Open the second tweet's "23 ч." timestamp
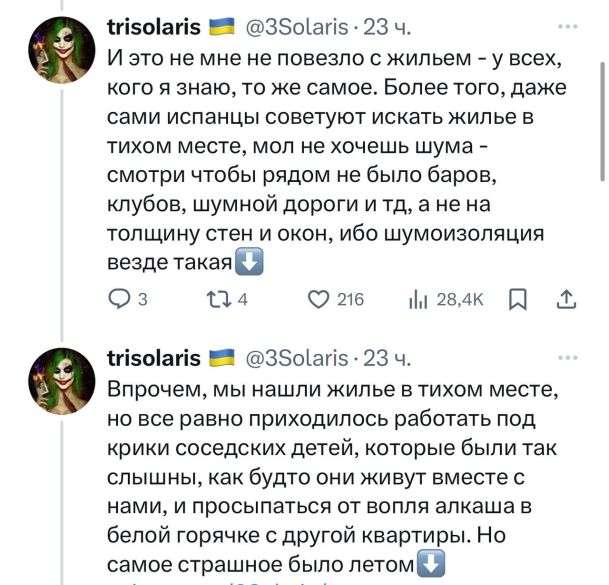 click(x=384, y=357)
